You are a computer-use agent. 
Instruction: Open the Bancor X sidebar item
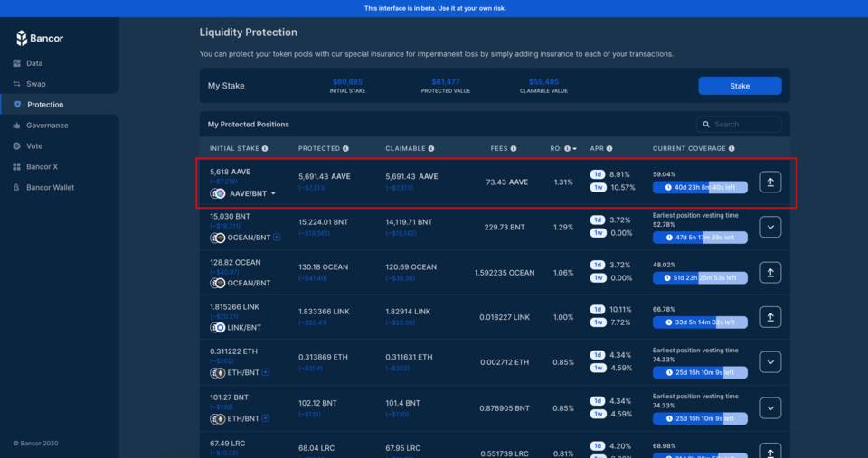42,166
